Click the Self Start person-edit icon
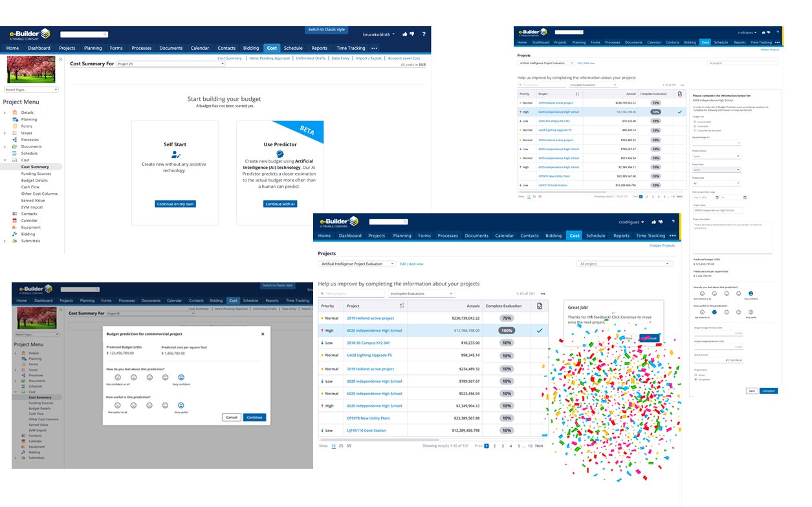The image size is (812, 507). click(175, 155)
